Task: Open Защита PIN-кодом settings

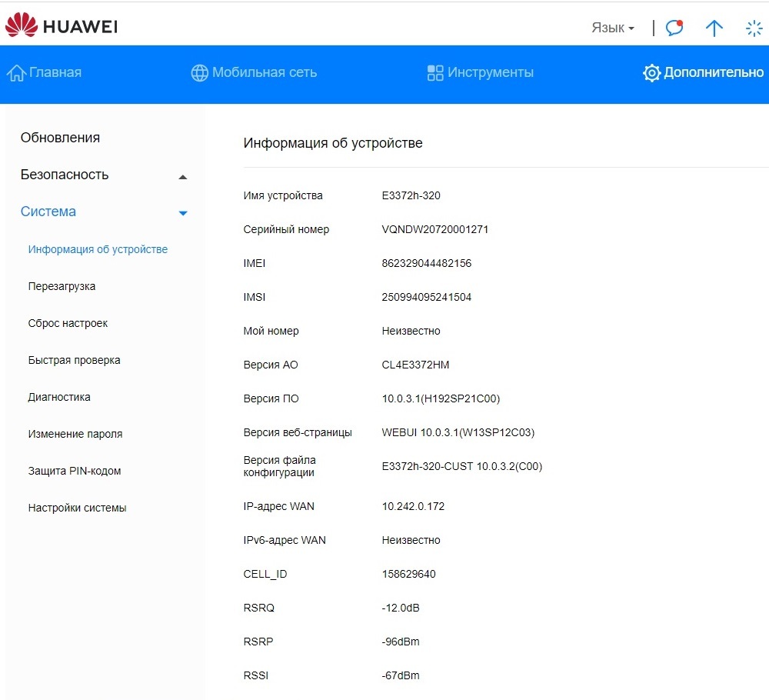Action: [75, 471]
